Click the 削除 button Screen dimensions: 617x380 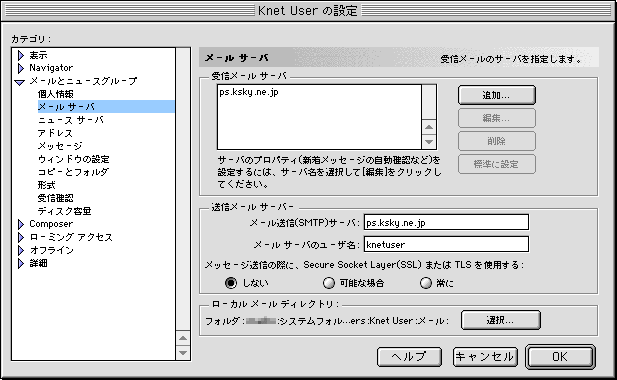pyautogui.click(x=497, y=141)
